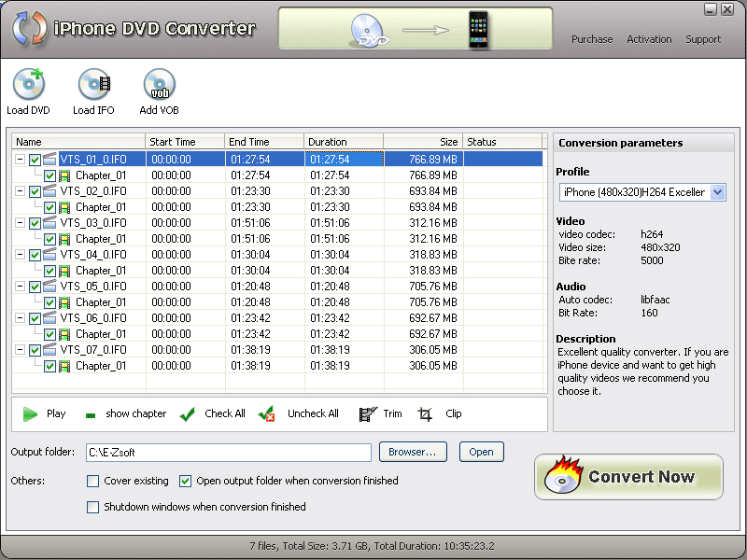Minimize the iPhone DVD Converter window

711,9
